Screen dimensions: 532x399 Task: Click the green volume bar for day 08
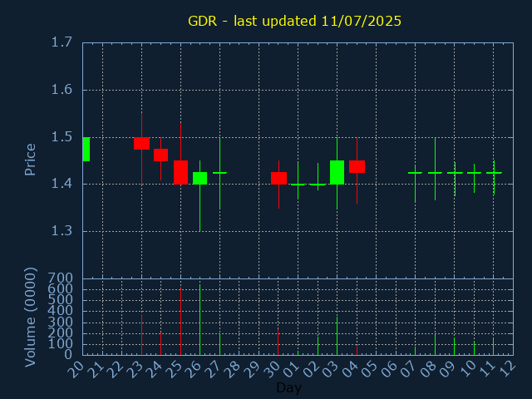435,345
